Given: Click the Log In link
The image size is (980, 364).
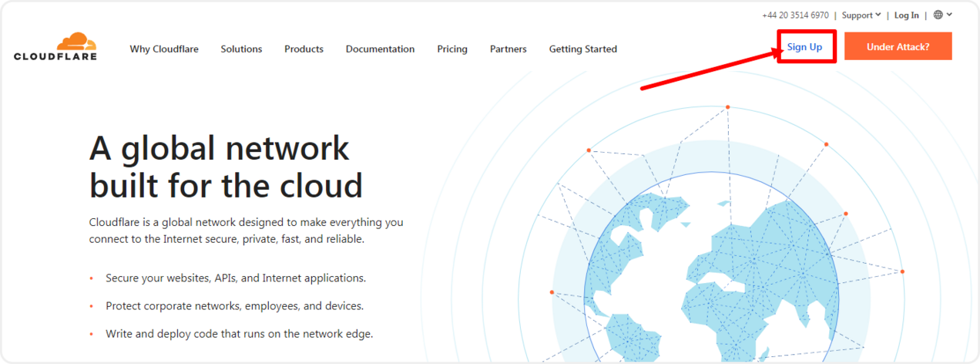Looking at the screenshot, I should point(907,15).
